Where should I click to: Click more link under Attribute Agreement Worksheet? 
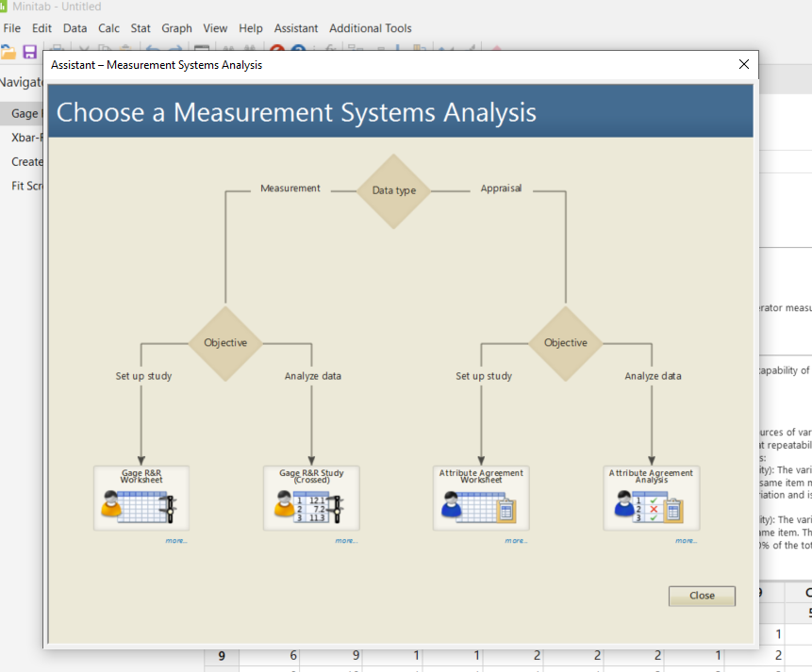516,540
